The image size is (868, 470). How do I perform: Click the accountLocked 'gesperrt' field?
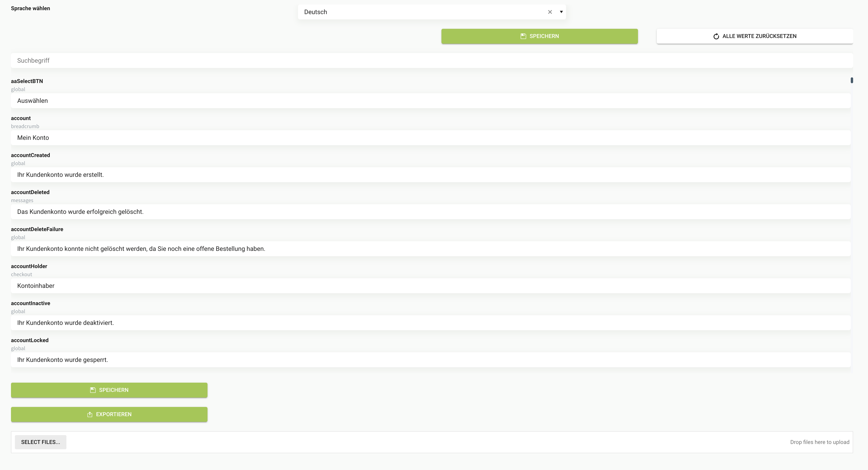point(431,360)
